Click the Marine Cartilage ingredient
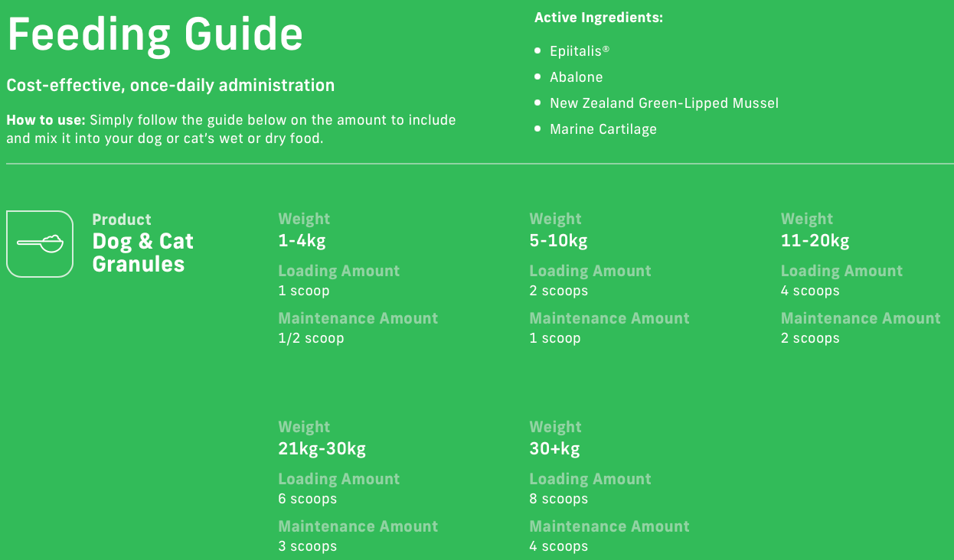The width and height of the screenshot is (954, 560). pyautogui.click(x=603, y=129)
